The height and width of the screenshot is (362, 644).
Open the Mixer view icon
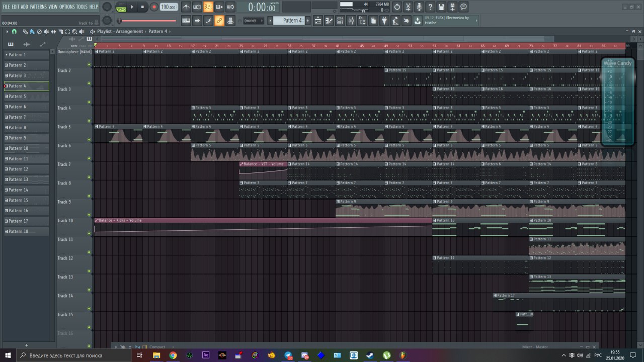[351, 21]
